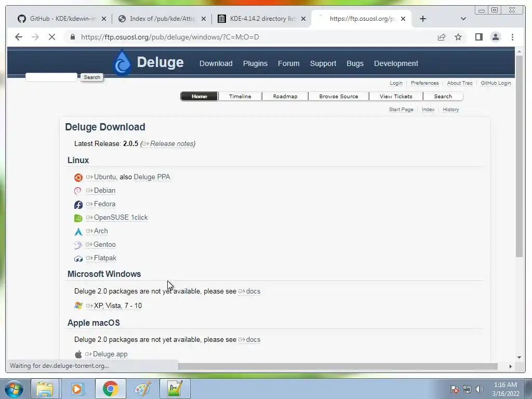This screenshot has width=532, height=399.
Task: Open the XP, Vista, 7 - 10 link
Action: tap(114, 305)
